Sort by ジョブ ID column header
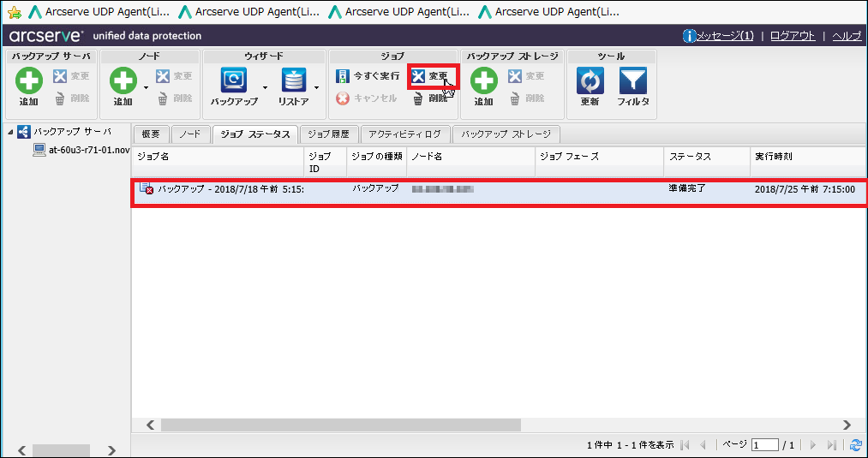Image resolution: width=868 pixels, height=458 pixels. [x=325, y=162]
